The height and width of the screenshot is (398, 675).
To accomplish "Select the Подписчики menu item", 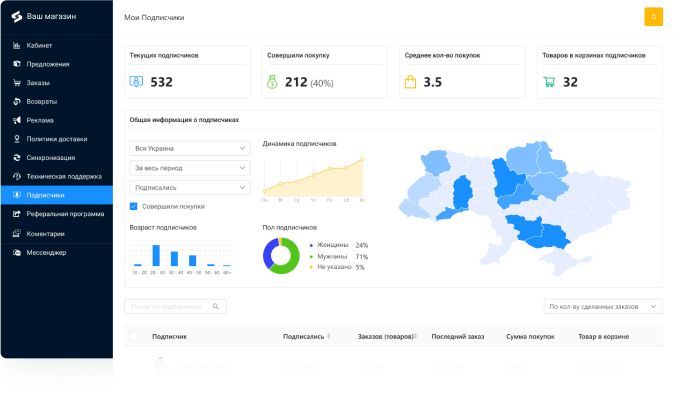I will 57,195.
